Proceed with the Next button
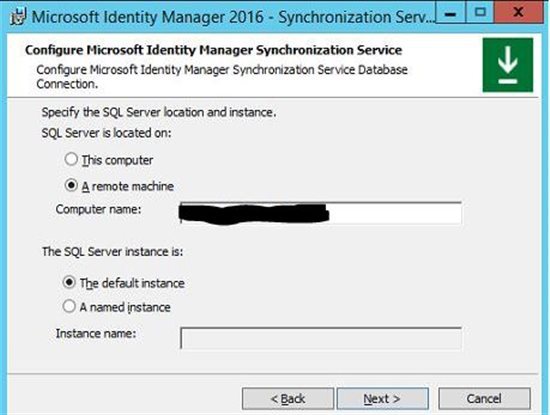 pyautogui.click(x=383, y=399)
